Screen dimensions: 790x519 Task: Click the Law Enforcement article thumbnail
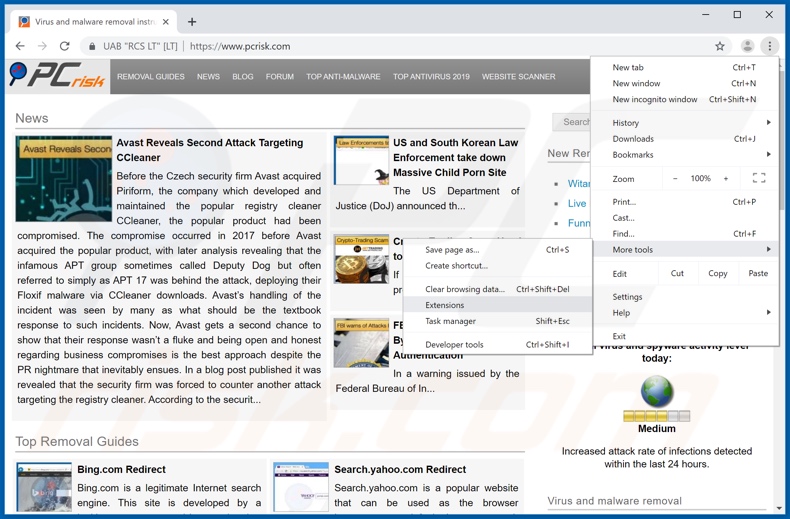(x=361, y=160)
